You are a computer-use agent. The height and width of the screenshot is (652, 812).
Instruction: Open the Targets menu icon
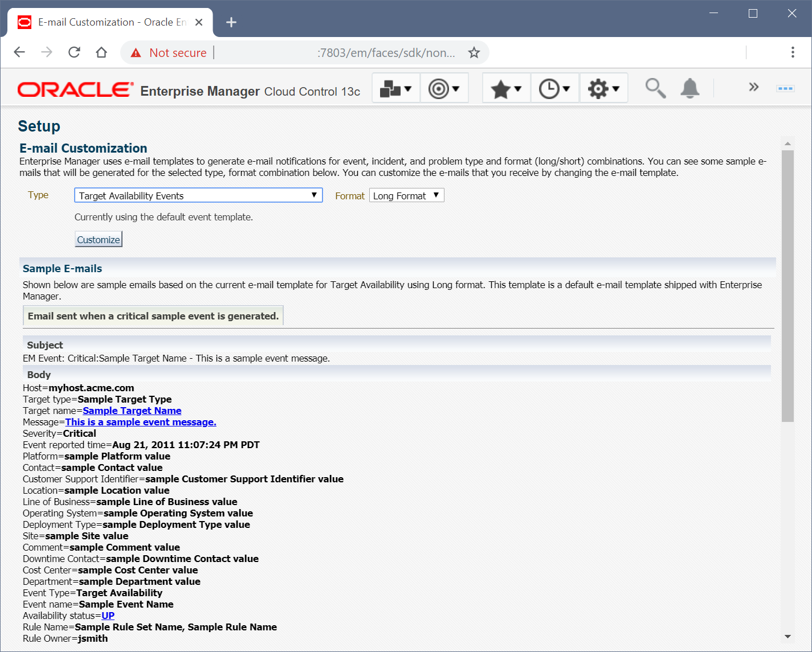pyautogui.click(x=444, y=88)
